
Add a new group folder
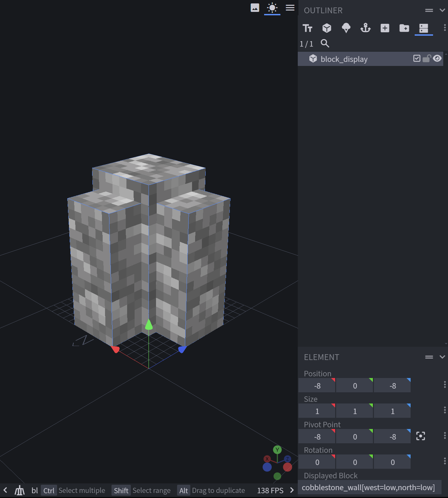coord(404,28)
